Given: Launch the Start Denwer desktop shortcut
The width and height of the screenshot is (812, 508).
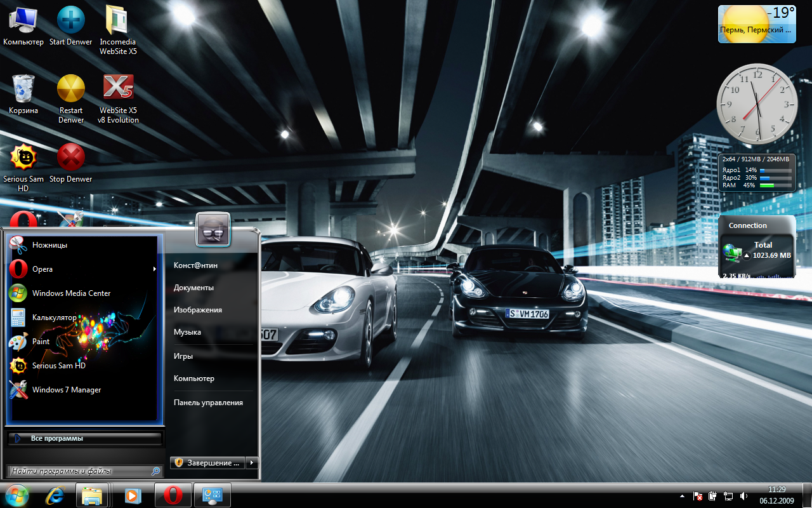Looking at the screenshot, I should (x=71, y=26).
